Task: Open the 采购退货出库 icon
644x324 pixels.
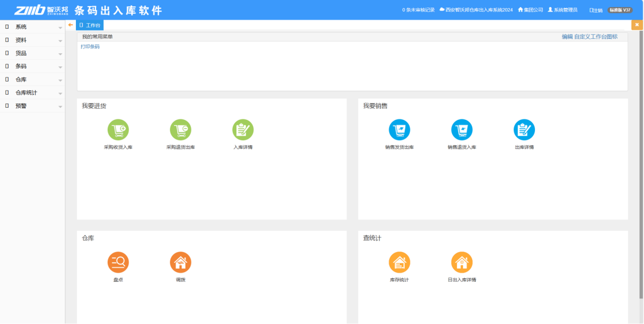Action: [x=180, y=130]
